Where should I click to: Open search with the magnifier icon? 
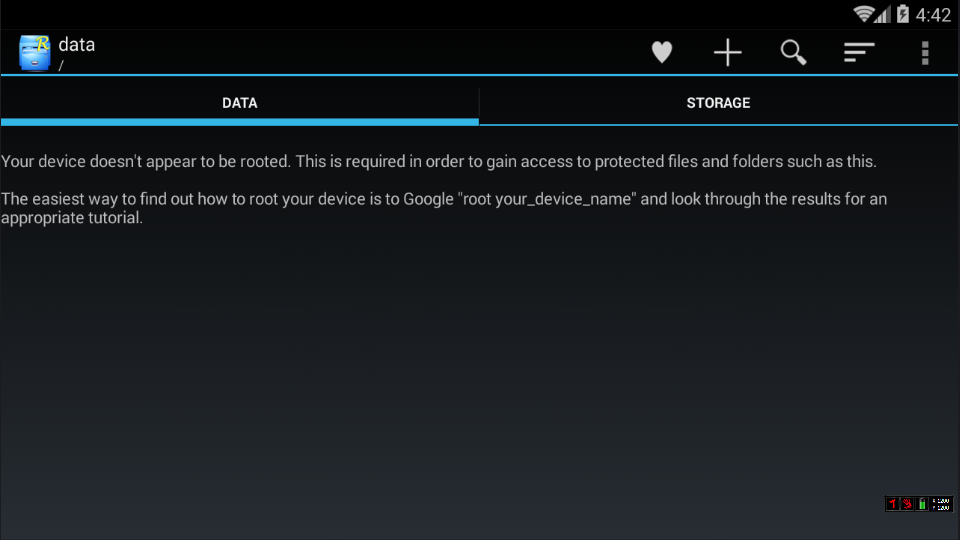point(794,53)
